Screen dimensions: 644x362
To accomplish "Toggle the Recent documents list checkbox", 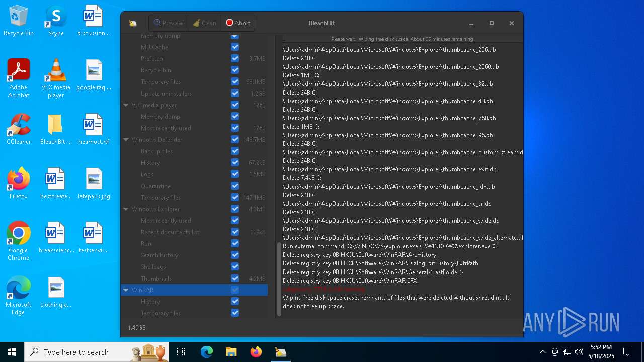I will [235, 232].
